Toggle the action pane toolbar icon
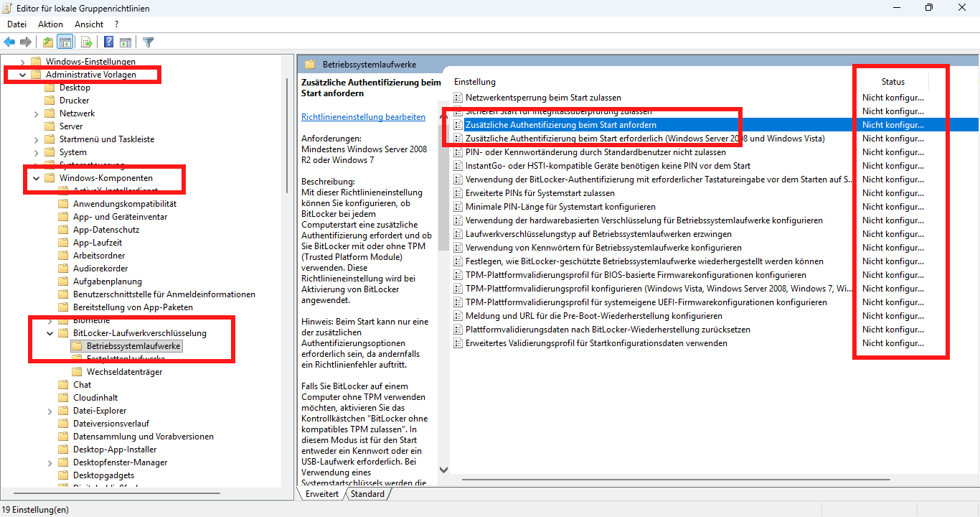 pos(126,42)
